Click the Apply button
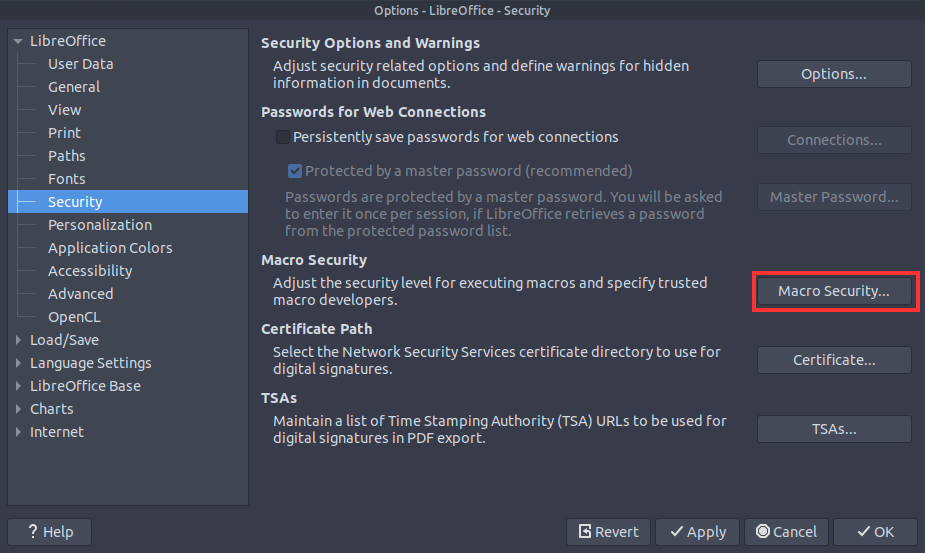 click(x=697, y=532)
